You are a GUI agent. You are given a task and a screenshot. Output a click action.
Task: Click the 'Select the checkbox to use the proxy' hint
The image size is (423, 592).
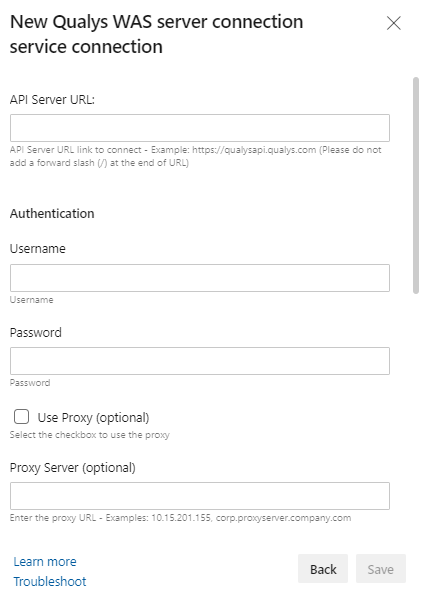coord(90,435)
